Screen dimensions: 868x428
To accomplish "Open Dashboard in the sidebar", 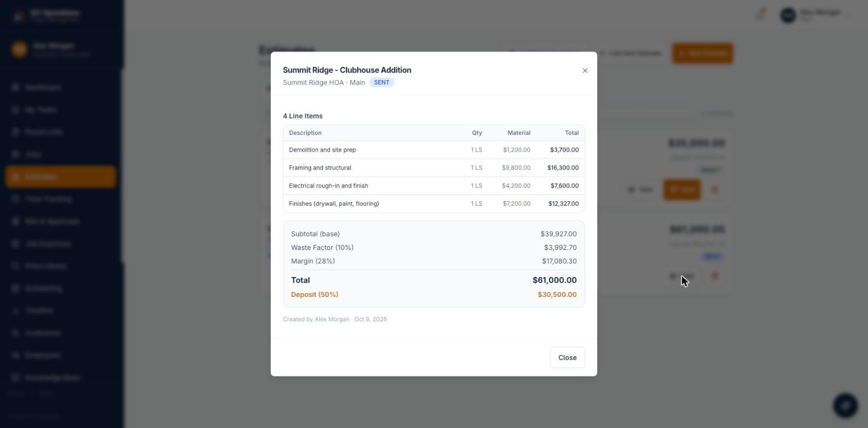I will click(61, 87).
